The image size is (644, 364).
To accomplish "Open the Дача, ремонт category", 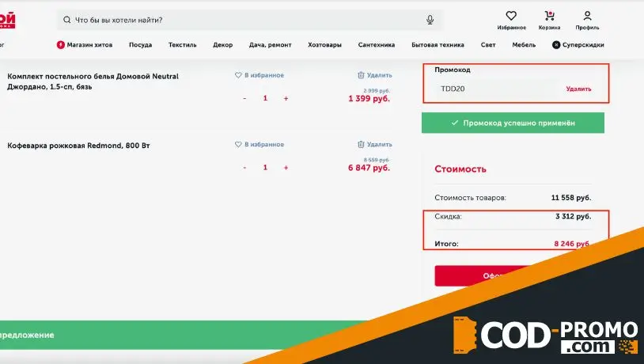I will [x=271, y=45].
